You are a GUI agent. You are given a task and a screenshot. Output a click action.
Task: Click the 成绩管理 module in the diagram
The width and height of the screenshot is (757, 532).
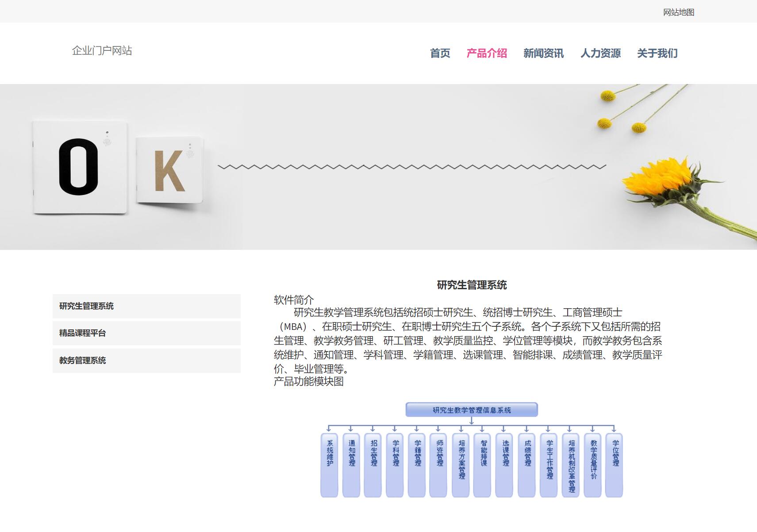click(527, 465)
